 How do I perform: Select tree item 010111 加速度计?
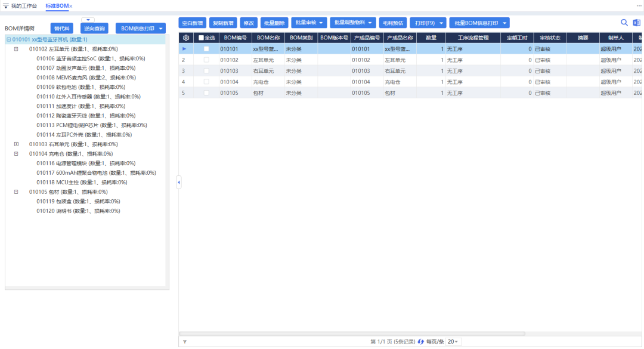pyautogui.click(x=80, y=106)
